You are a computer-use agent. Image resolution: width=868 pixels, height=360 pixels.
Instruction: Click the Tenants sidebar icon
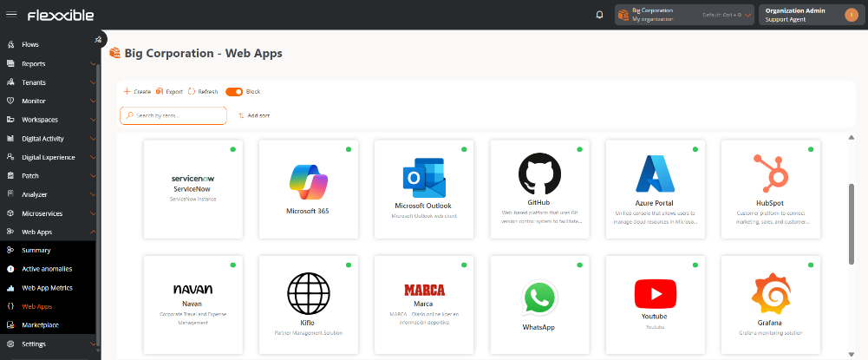(10, 82)
